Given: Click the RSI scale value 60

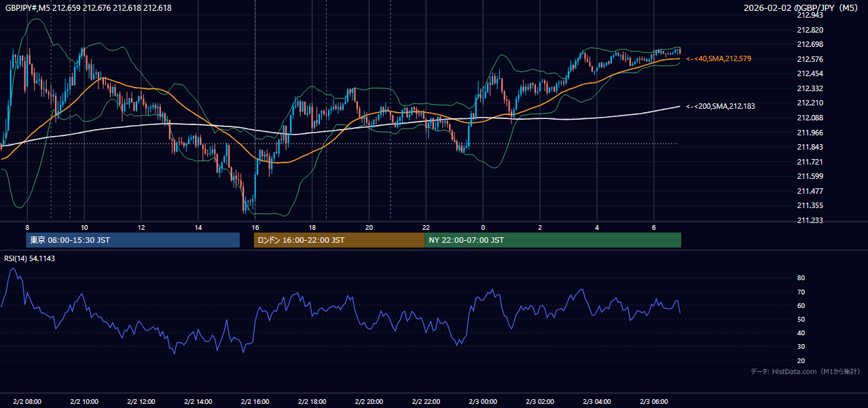Looking at the screenshot, I should [801, 305].
